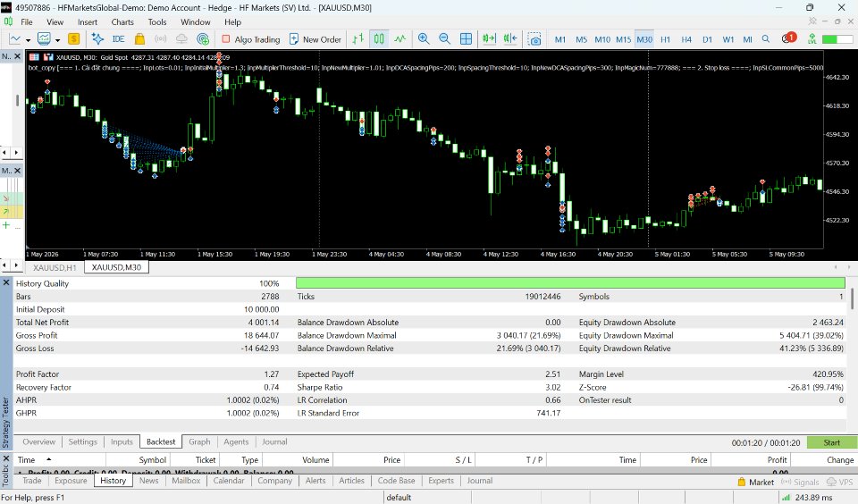Open tester Overview tab
The height and width of the screenshot is (504, 858).
click(x=38, y=441)
